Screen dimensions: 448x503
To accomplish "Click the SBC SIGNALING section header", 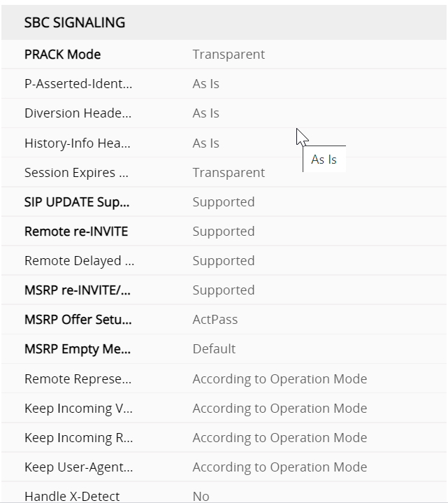I will [x=75, y=22].
